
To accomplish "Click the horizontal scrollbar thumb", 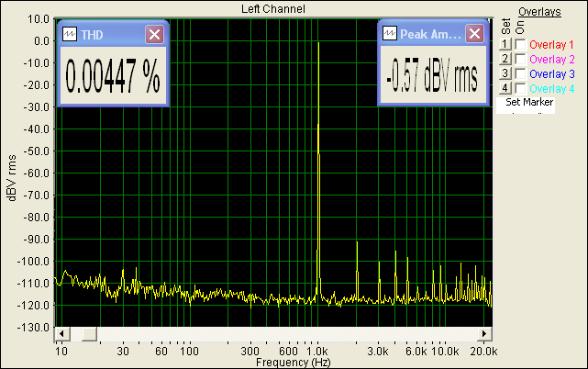I will pos(84,332).
